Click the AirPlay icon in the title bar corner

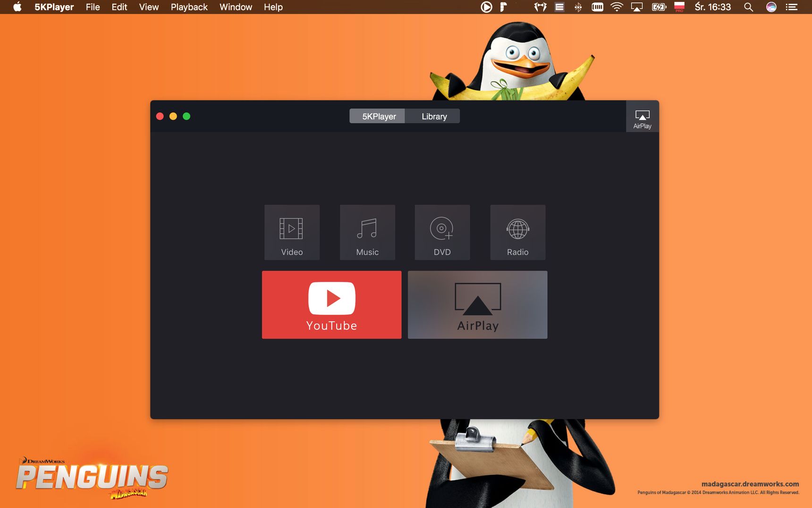(643, 116)
